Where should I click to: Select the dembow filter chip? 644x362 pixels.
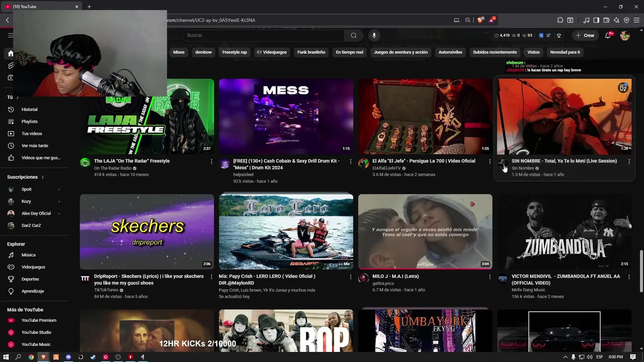point(203,52)
